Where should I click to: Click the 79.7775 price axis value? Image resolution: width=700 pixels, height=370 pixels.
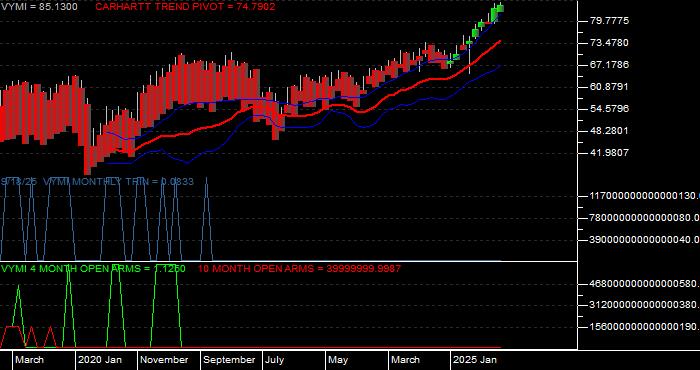pos(610,21)
